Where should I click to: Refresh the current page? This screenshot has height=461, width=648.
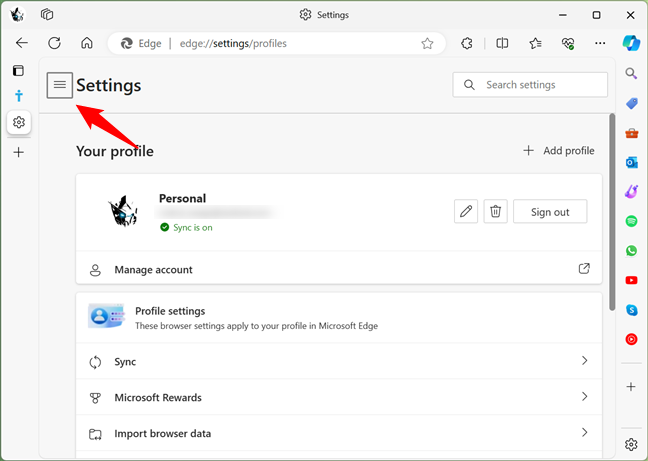[54, 43]
